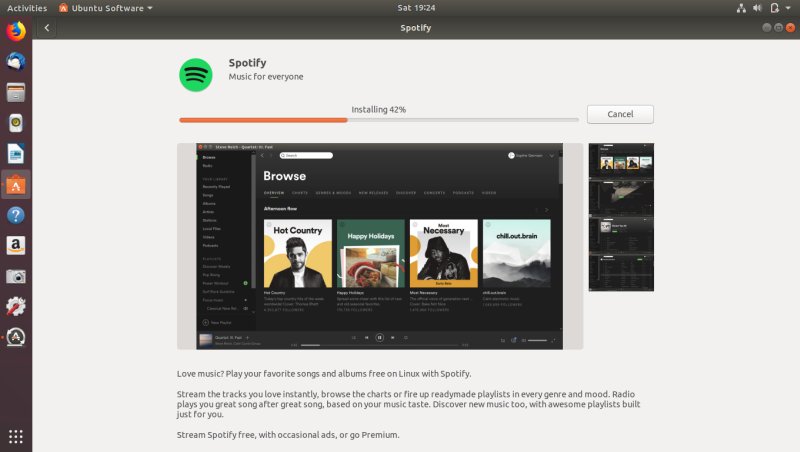Image resolution: width=800 pixels, height=452 pixels.
Task: Open the Ubuntu Software app menu
Action: [105, 8]
